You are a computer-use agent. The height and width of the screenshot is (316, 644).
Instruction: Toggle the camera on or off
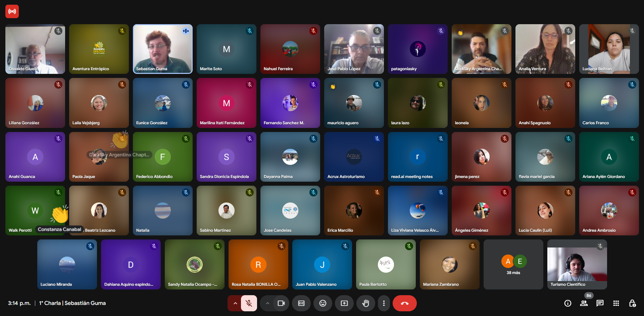click(x=281, y=303)
